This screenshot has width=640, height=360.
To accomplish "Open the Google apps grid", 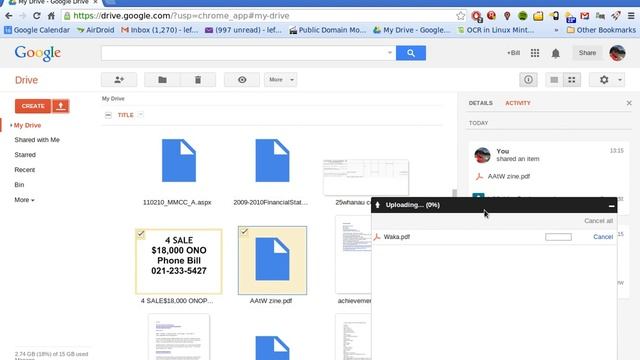I will [x=535, y=53].
